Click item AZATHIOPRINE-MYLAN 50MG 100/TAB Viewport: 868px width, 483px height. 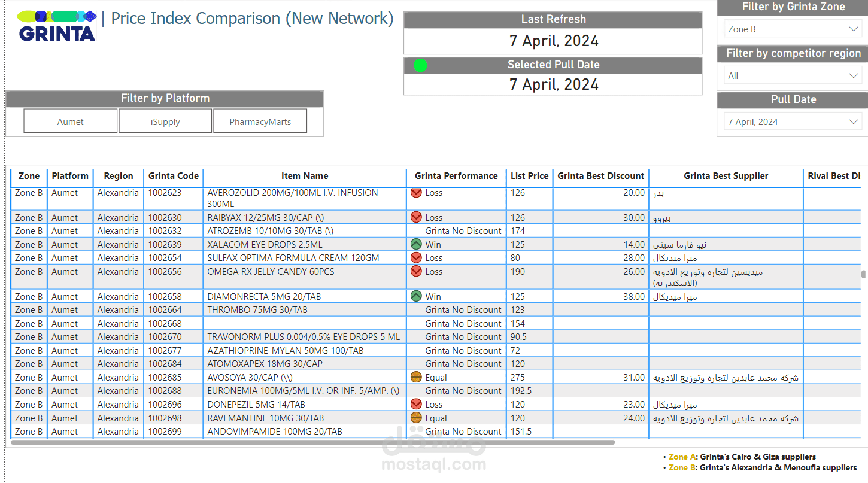(286, 350)
